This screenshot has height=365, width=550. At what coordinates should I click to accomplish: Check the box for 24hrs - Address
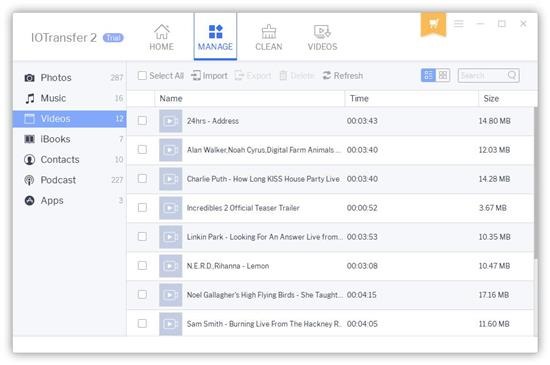point(142,121)
